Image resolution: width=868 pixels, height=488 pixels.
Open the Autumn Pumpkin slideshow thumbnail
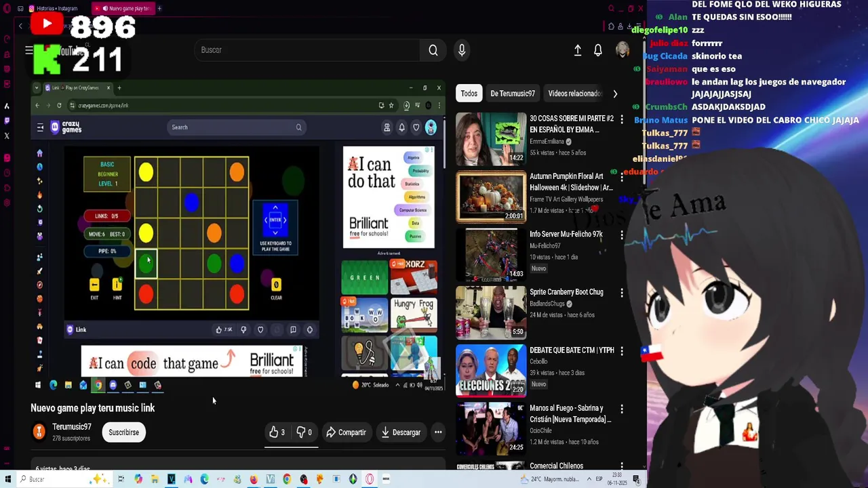[x=491, y=197]
